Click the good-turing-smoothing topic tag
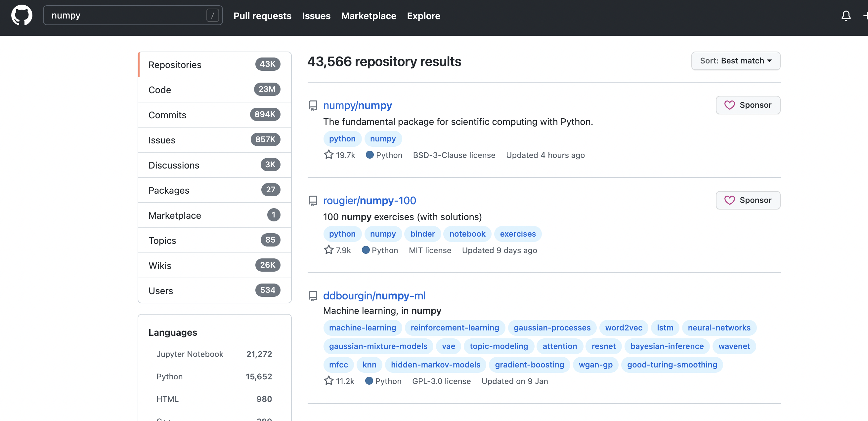Viewport: 868px width, 421px height. [672, 365]
